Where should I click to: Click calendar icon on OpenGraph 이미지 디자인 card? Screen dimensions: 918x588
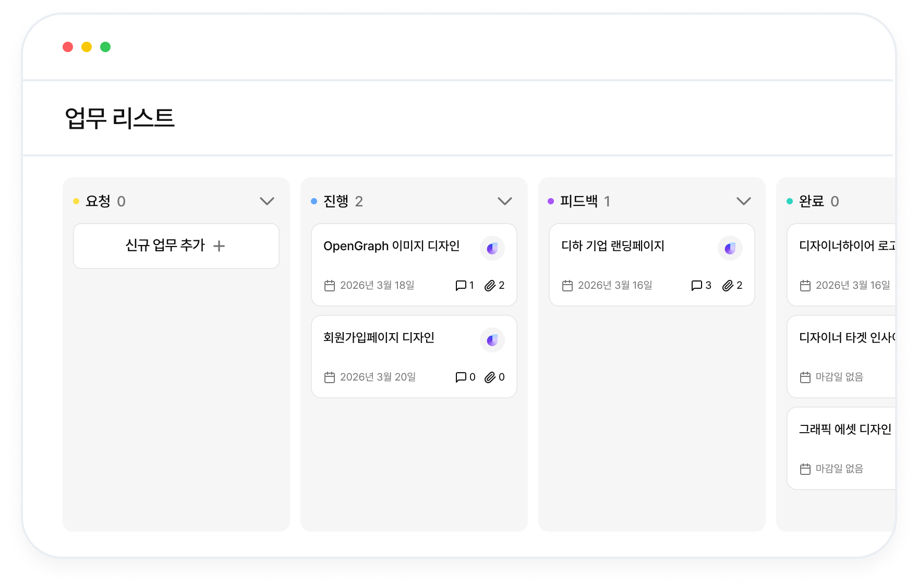[330, 285]
